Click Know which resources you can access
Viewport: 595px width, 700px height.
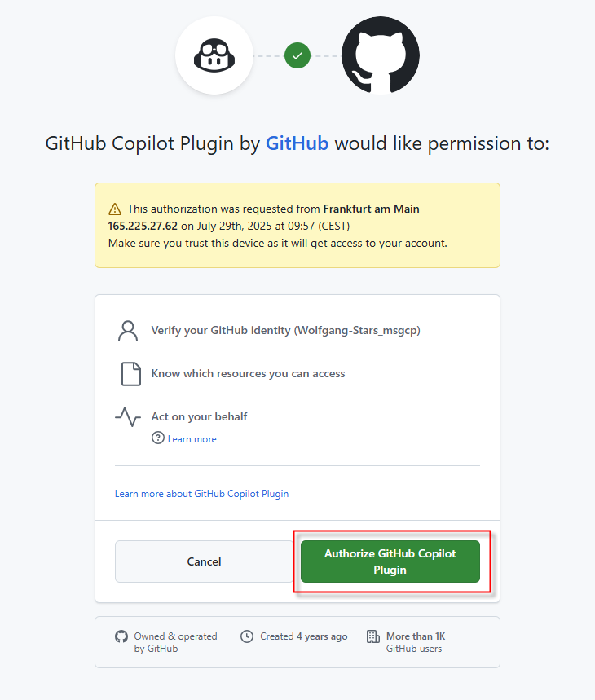[248, 373]
